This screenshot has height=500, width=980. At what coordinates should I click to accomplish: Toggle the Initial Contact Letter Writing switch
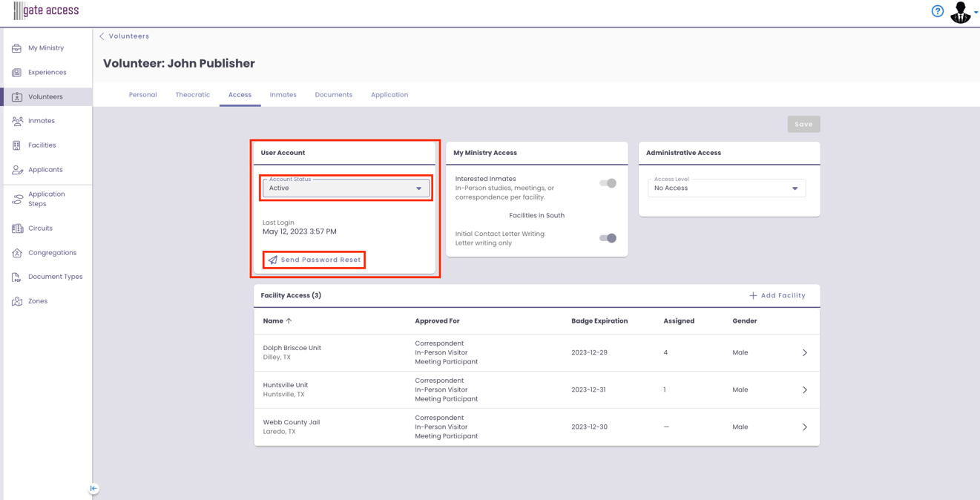coord(608,238)
